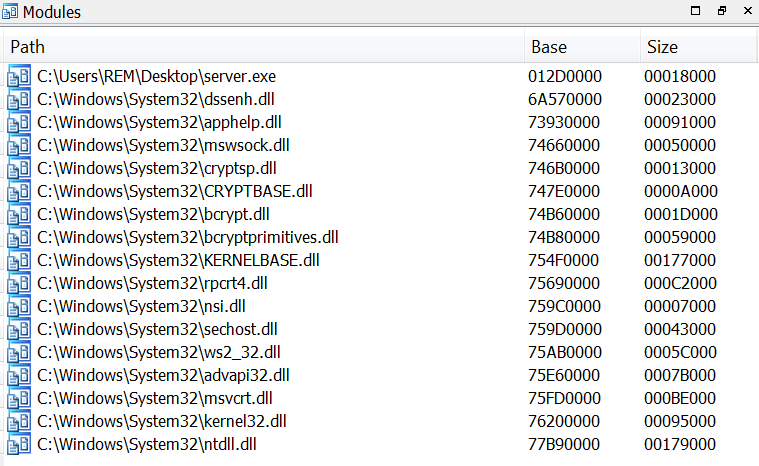
Task: Click size value 0001D000
Action: [x=681, y=214]
